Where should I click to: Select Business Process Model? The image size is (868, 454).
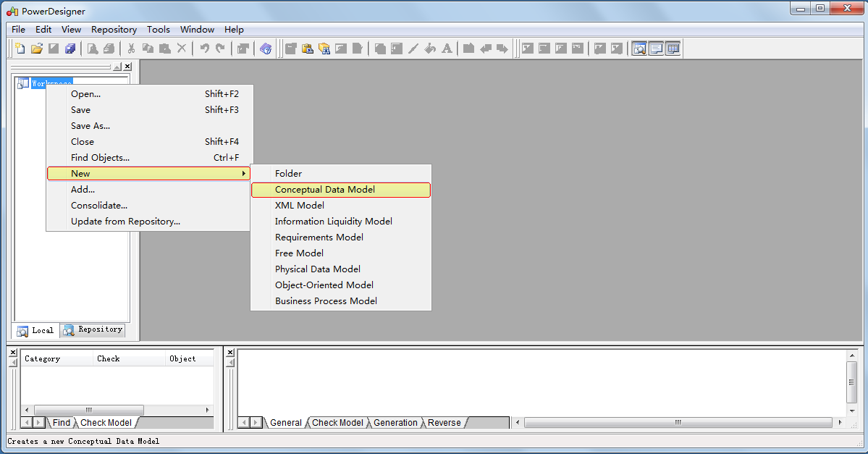341,301
